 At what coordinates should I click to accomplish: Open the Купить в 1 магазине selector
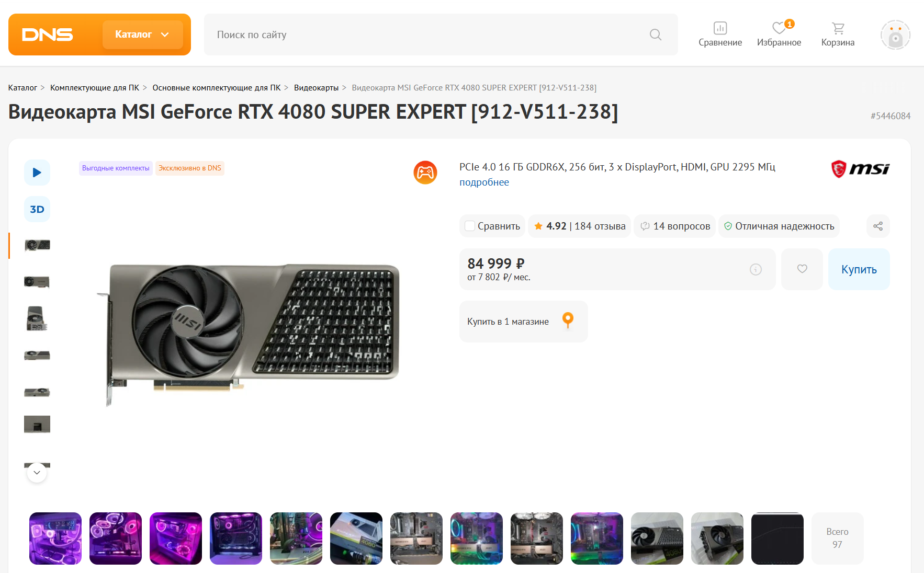pyautogui.click(x=523, y=322)
